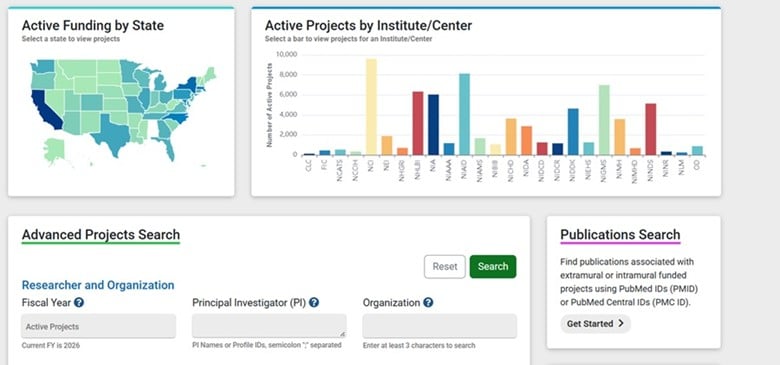Screen dimensions: 780x365
Task: Select the NIAID bar in the chart
Action: point(464,114)
